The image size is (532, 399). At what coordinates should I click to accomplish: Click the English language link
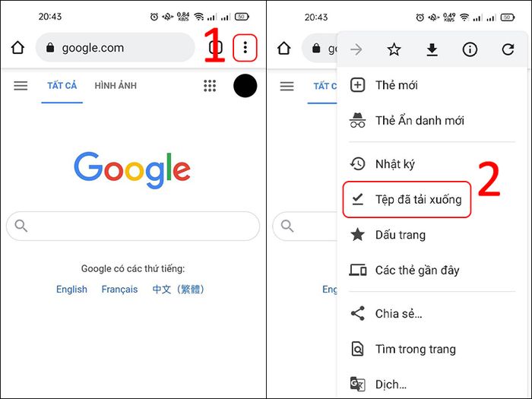pyautogui.click(x=71, y=290)
